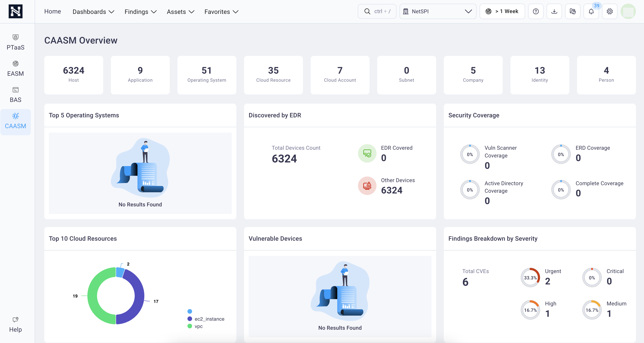644x343 pixels.
Task: Open the 0 Subnet card
Action: click(x=406, y=75)
